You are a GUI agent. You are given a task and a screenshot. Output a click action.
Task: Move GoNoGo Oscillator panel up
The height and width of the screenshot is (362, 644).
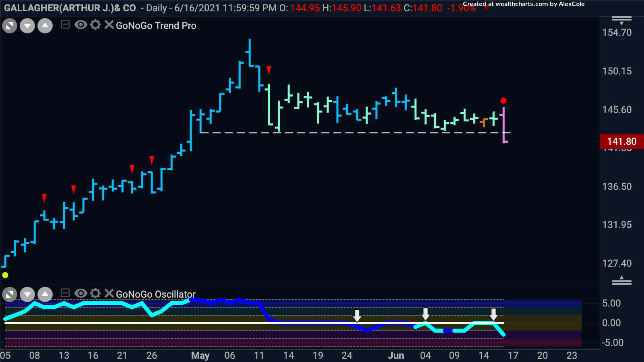(x=45, y=294)
